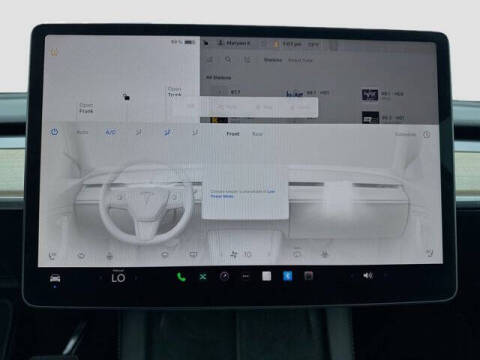This screenshot has height=360, width=480.
Task: Toggle passenger seat heater icon
Action: [430, 253]
